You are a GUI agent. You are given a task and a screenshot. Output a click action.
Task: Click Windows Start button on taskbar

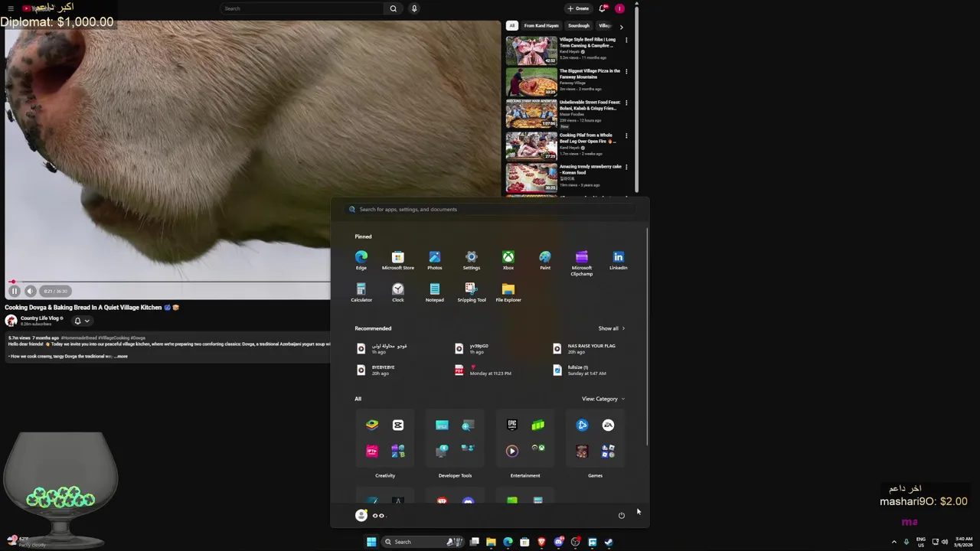click(x=371, y=542)
